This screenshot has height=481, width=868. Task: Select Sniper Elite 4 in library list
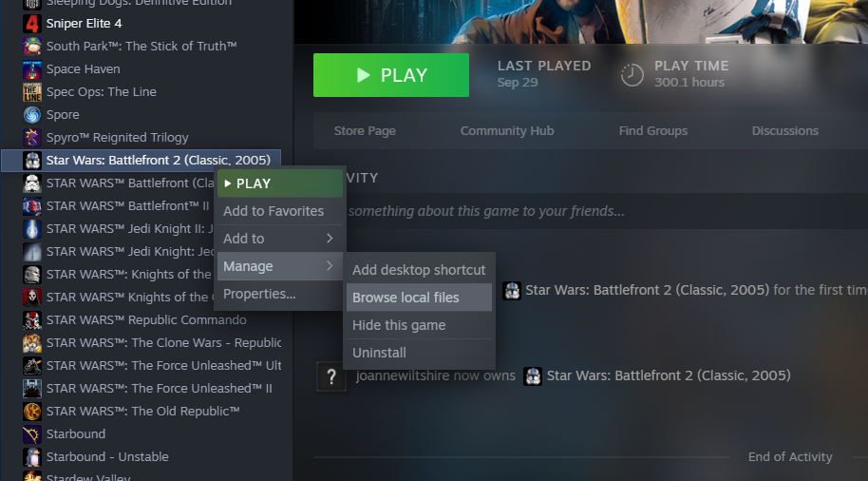point(85,23)
